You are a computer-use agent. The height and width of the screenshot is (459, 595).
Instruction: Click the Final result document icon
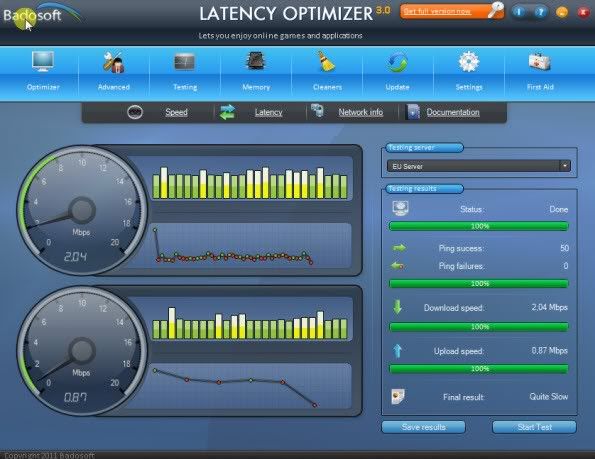point(398,396)
